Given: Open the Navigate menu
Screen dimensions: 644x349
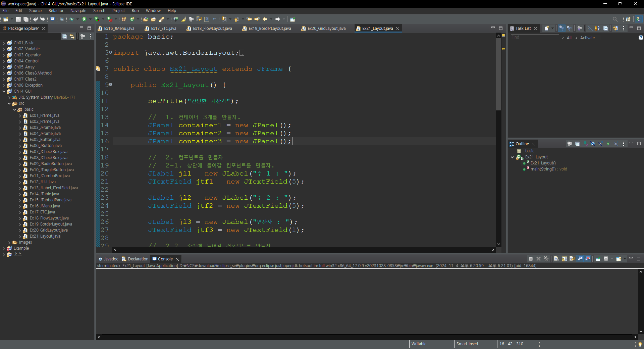Looking at the screenshot, I should [x=78, y=11].
